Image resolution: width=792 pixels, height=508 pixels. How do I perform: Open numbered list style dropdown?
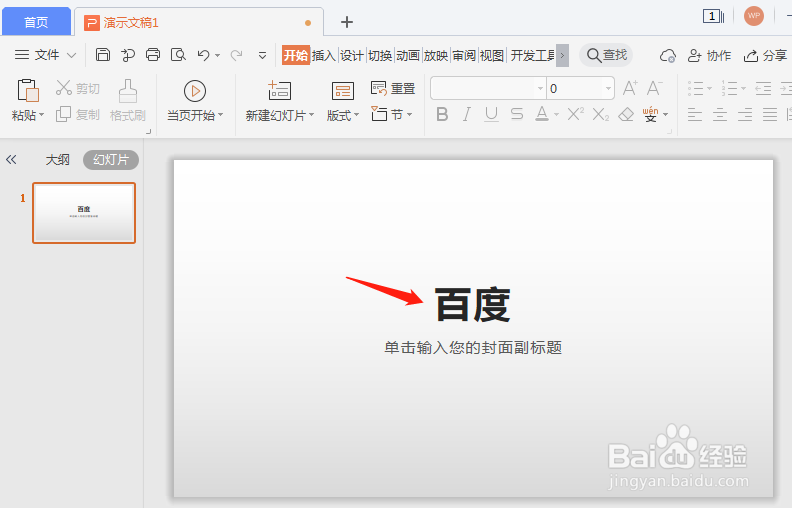(744, 89)
